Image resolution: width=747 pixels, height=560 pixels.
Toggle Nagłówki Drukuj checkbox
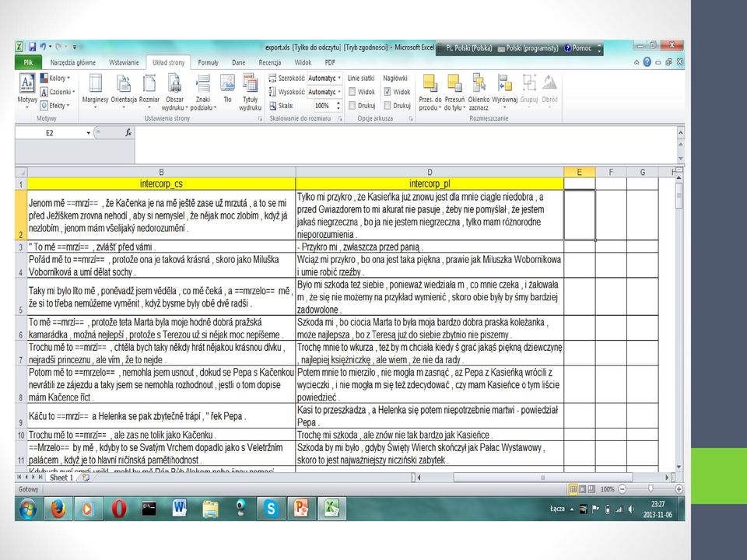388,105
